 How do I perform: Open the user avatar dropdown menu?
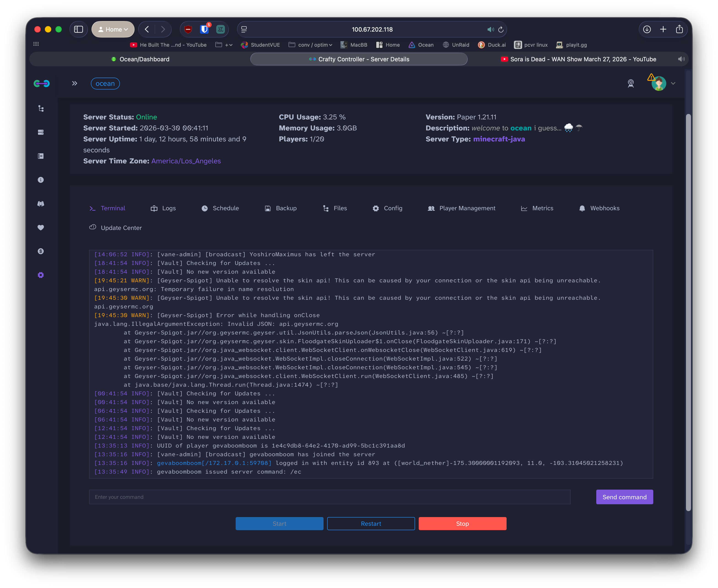[663, 83]
